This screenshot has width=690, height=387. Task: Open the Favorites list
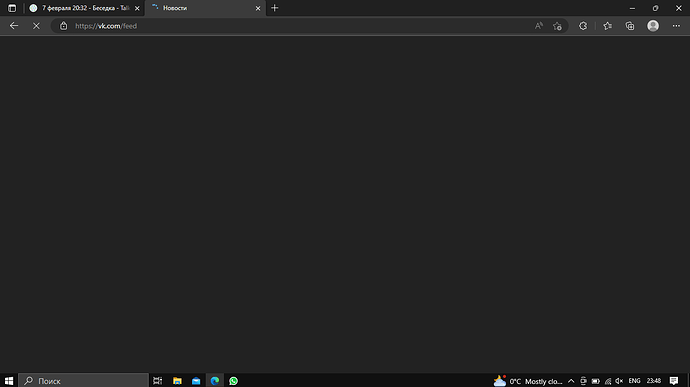point(608,26)
